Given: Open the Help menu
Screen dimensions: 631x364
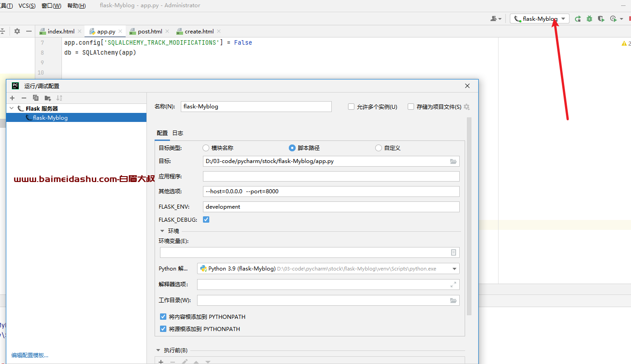Looking at the screenshot, I should (x=76, y=5).
